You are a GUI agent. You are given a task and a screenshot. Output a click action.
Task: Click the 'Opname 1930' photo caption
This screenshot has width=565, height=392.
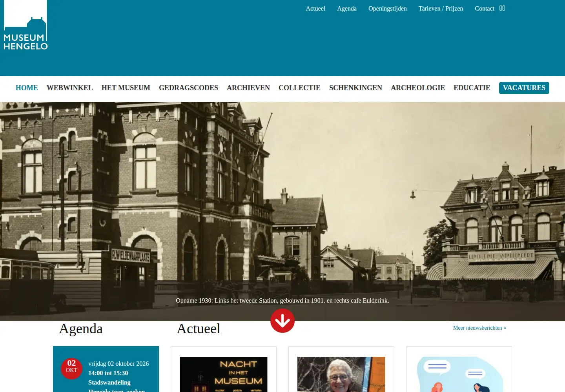[282, 301]
